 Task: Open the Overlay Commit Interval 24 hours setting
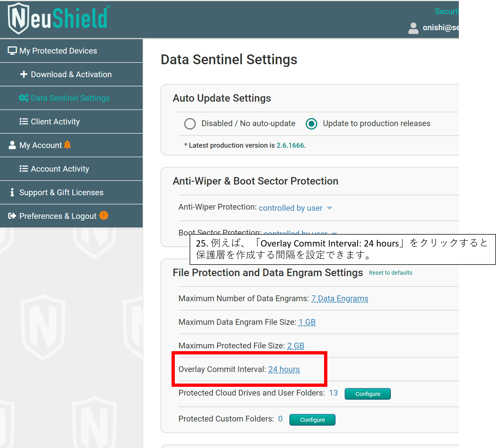click(284, 369)
